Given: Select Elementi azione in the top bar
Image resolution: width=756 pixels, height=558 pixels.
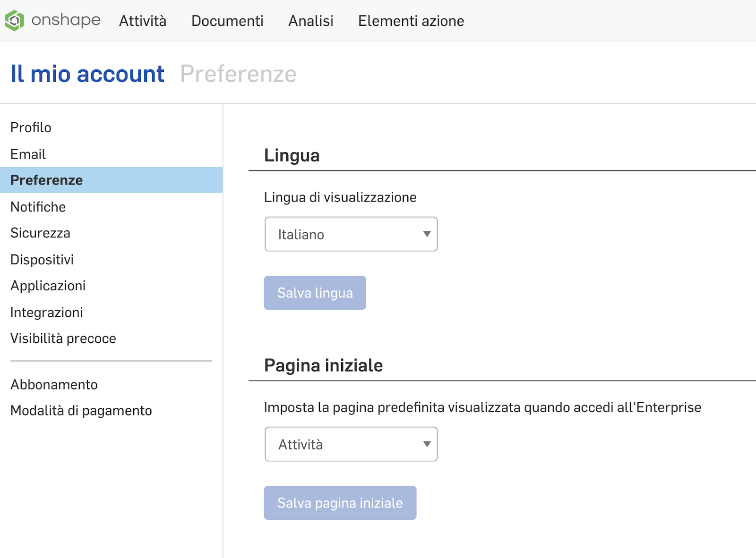Looking at the screenshot, I should click(x=411, y=21).
